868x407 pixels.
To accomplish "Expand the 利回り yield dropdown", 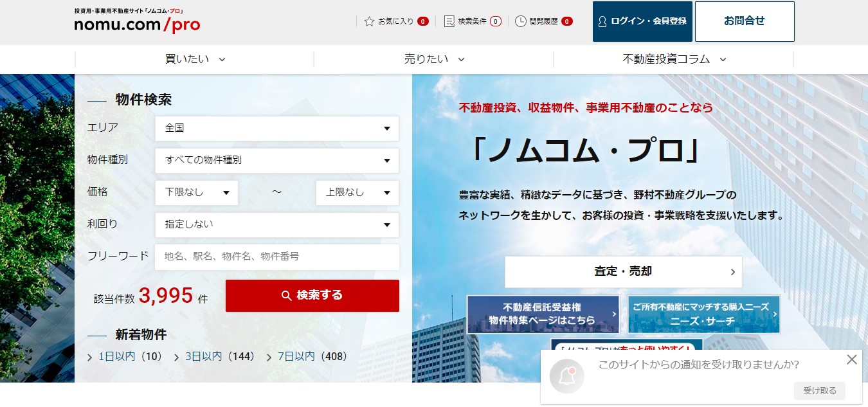I will click(276, 225).
